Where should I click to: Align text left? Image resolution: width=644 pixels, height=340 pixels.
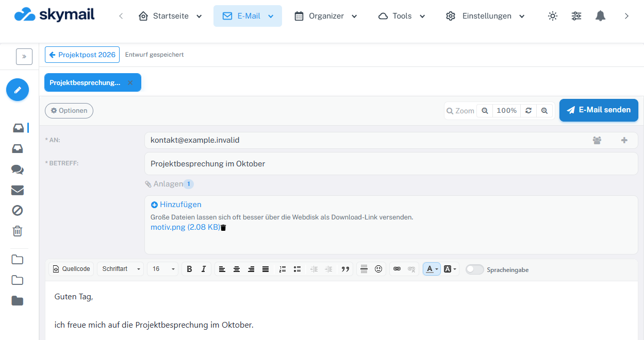click(222, 269)
